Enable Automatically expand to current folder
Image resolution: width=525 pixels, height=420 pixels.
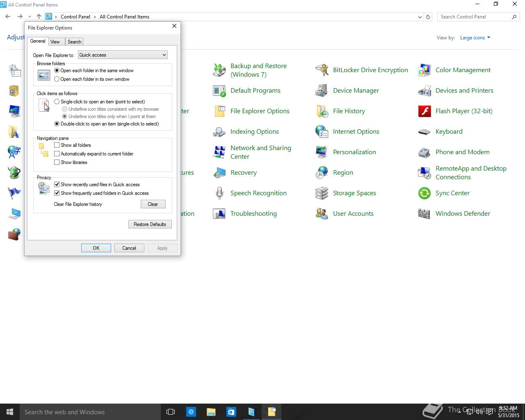pyautogui.click(x=57, y=154)
